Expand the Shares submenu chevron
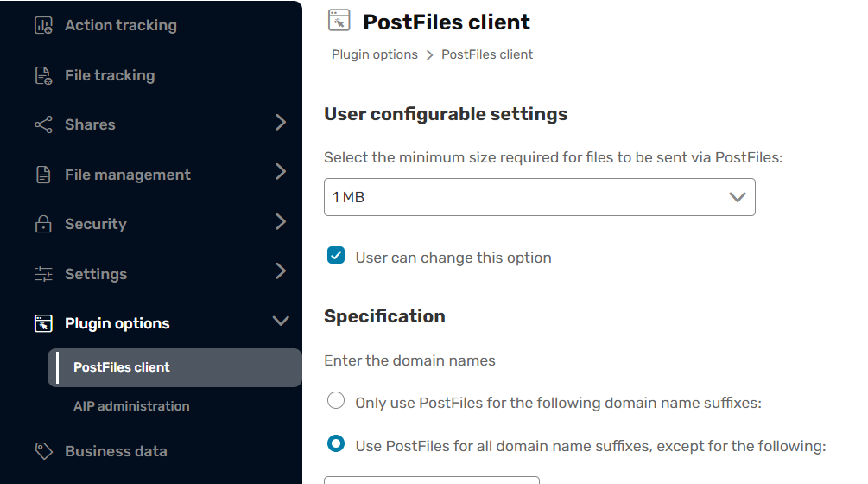 click(281, 123)
